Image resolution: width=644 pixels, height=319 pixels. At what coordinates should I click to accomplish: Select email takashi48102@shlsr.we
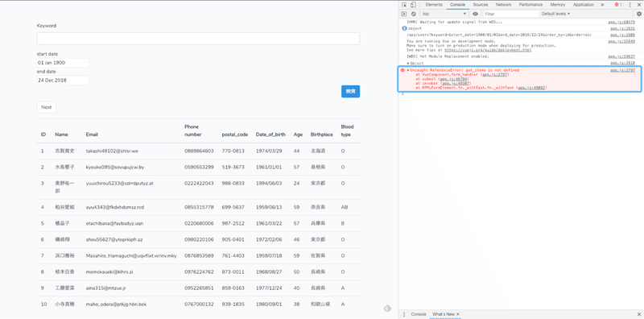click(x=112, y=151)
